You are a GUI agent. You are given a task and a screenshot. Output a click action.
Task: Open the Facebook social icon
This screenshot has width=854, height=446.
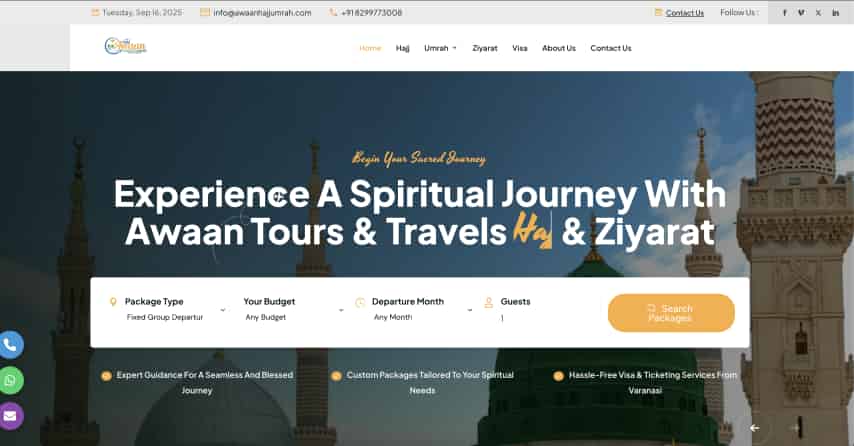784,13
